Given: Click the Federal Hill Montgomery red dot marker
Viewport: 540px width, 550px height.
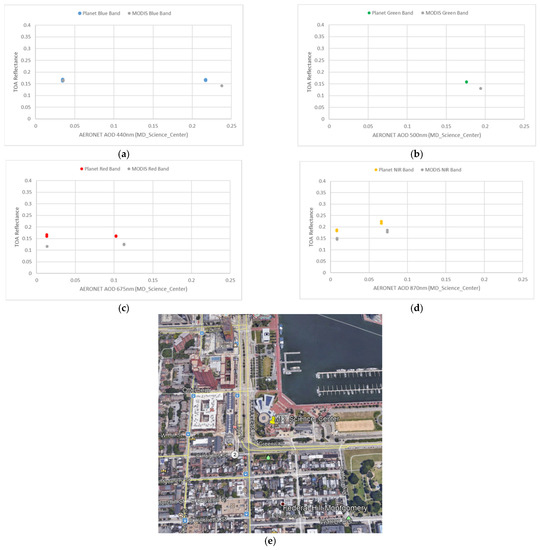Looking at the screenshot, I should tap(282, 504).
